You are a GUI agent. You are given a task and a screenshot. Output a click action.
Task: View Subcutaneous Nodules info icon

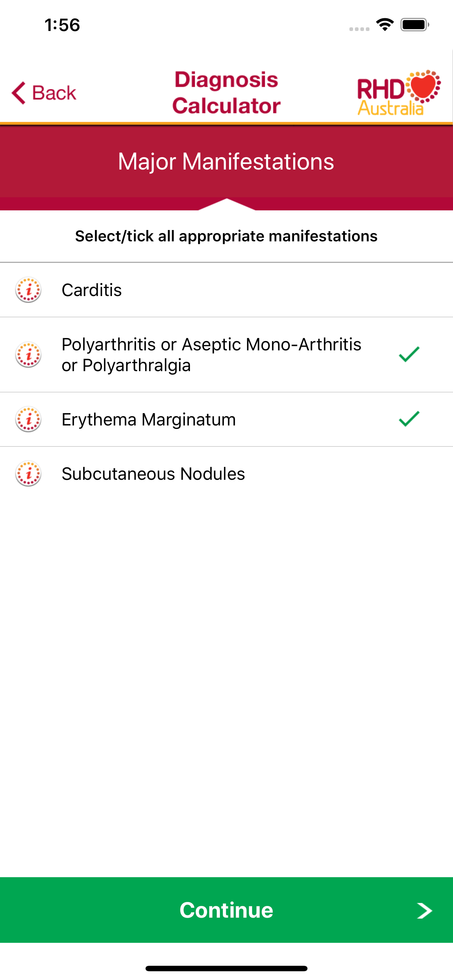coord(28,474)
